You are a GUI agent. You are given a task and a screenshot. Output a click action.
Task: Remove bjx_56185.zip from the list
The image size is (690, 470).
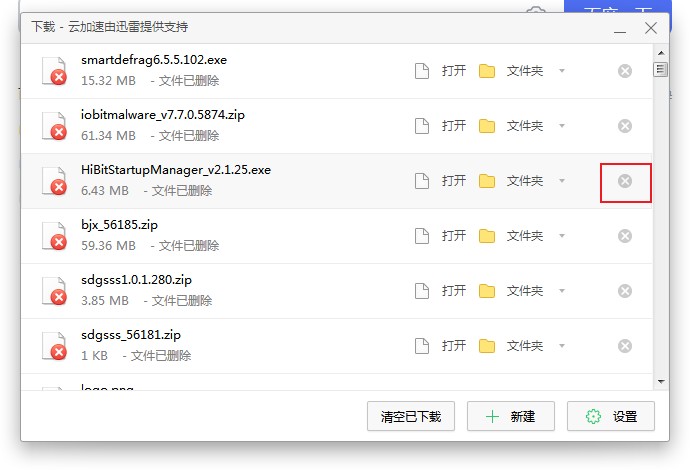[624, 236]
